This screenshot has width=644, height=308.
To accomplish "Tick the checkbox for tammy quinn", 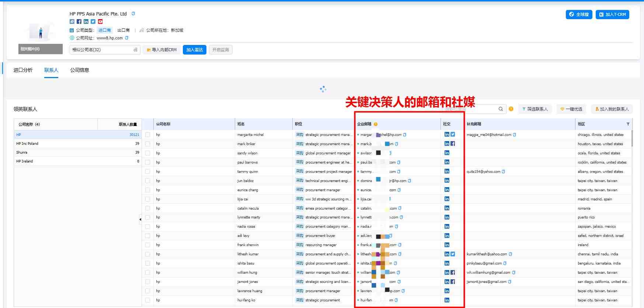I will (x=147, y=172).
